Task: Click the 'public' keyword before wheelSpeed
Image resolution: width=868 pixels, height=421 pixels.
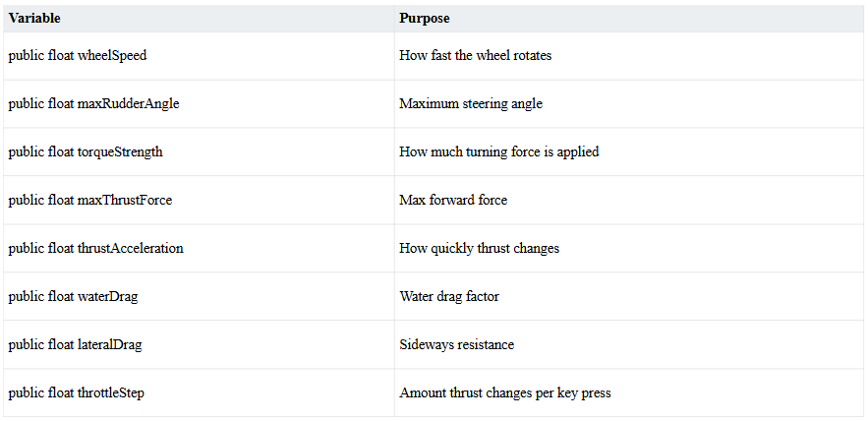Action: 26,56
